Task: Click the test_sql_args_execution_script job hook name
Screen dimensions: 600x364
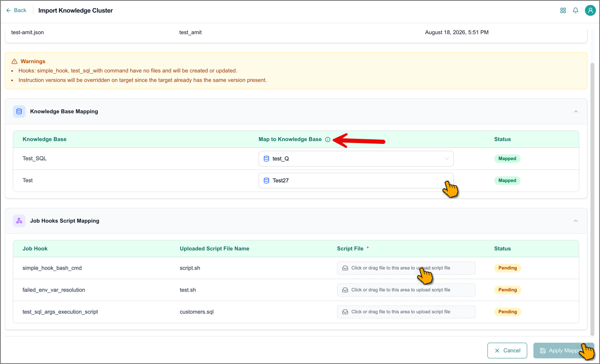Action: click(x=60, y=312)
